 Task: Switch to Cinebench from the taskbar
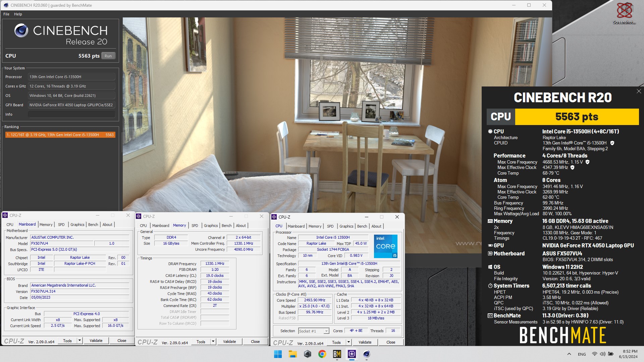367,354
